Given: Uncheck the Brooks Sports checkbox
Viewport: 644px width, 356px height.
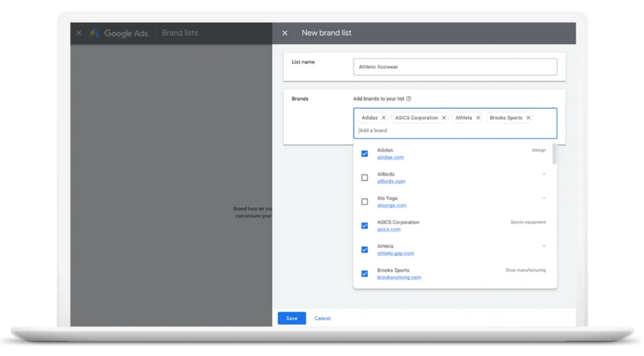Looking at the screenshot, I should 364,274.
